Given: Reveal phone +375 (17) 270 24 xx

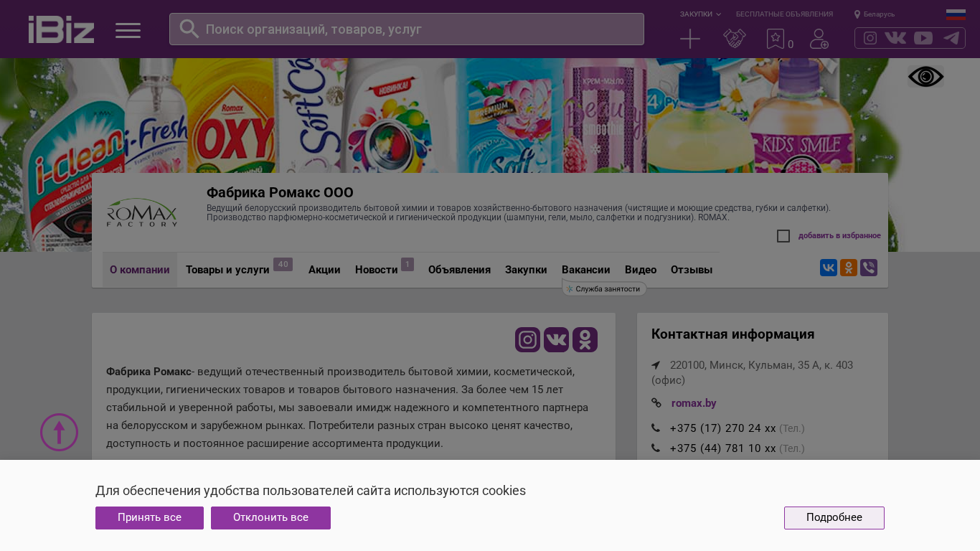Looking at the screenshot, I should click(723, 428).
